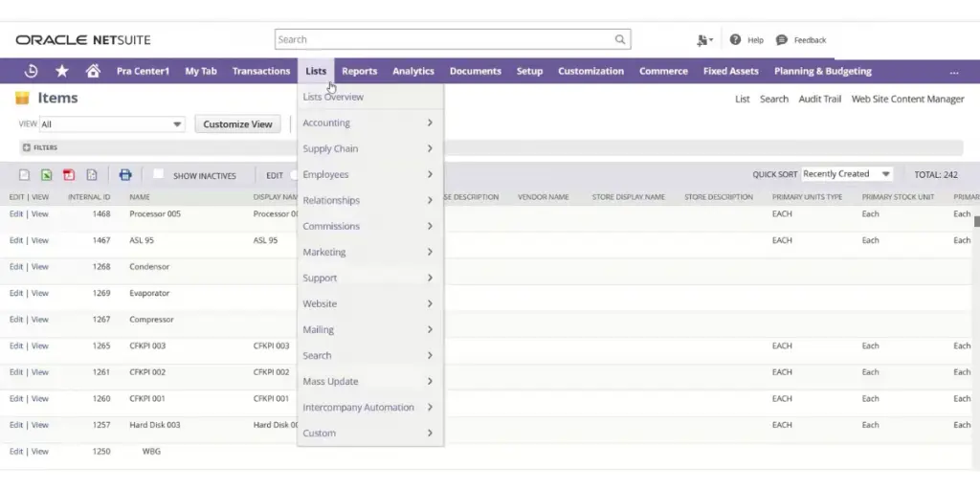Sort by the Vendor Name column header
This screenshot has width=980, height=490.
(544, 197)
